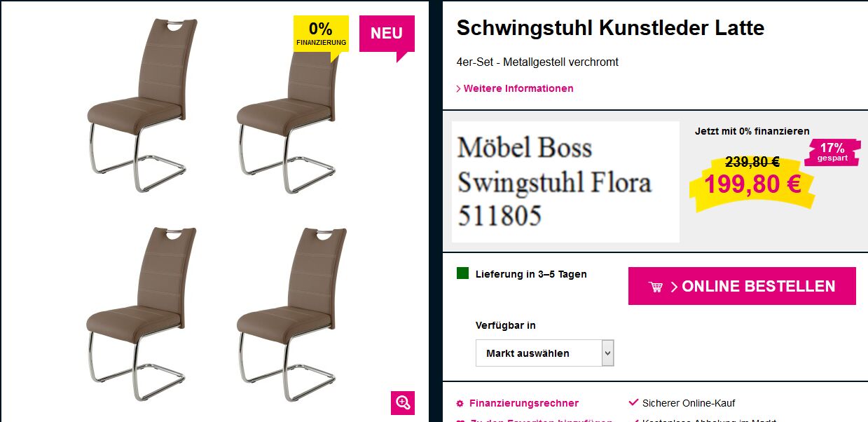This screenshot has width=868, height=422.
Task: Click the checkmark next to Sicherer Online-Kauf
Action: pyautogui.click(x=633, y=402)
